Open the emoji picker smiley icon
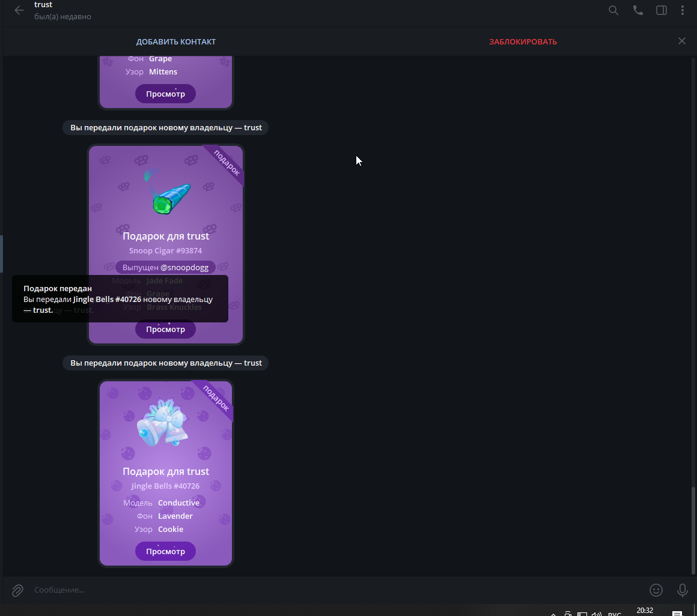 click(656, 590)
